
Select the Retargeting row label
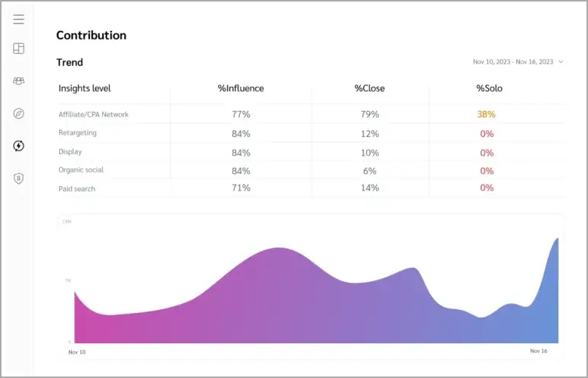78,133
